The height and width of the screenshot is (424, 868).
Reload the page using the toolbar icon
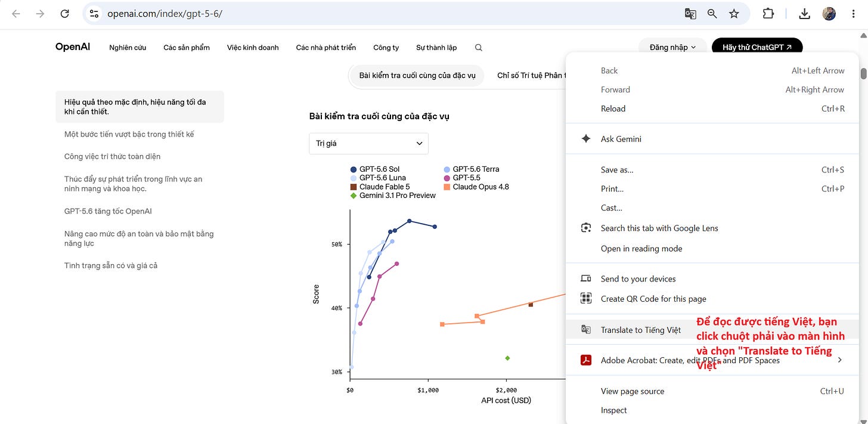coord(65,14)
